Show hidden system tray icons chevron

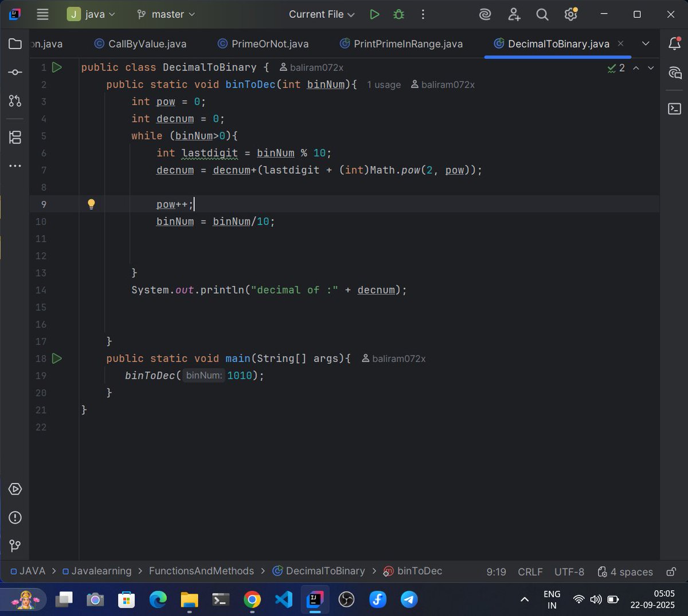[x=524, y=600]
